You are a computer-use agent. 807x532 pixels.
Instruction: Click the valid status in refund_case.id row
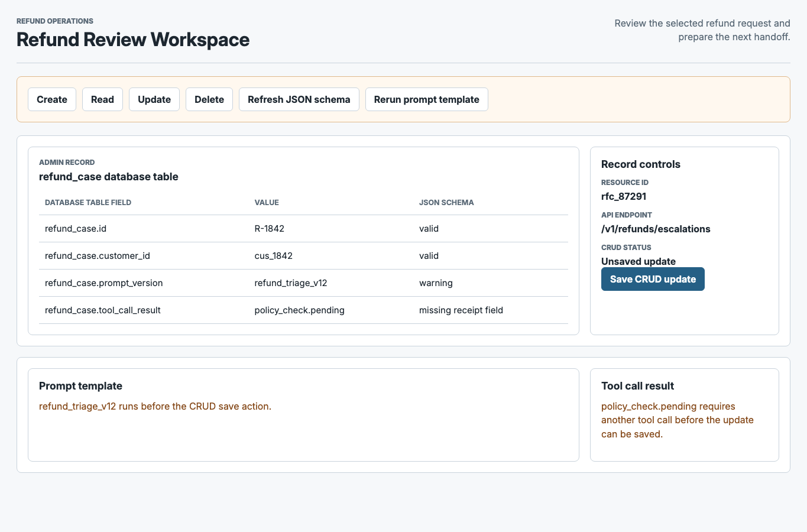pyautogui.click(x=429, y=229)
